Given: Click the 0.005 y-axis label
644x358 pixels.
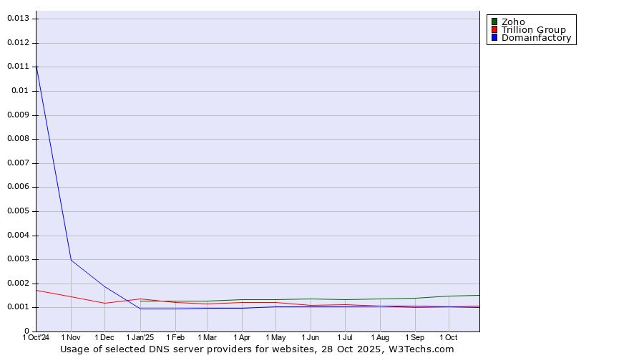Looking at the screenshot, I should pos(17,211).
